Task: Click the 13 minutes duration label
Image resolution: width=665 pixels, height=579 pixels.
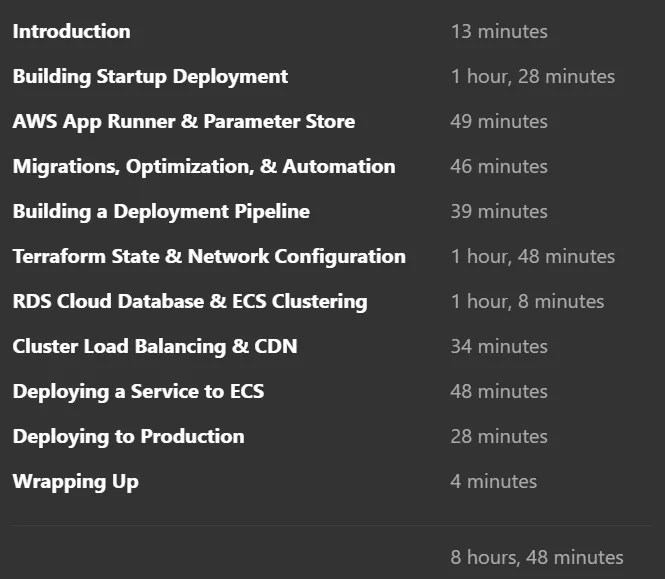Action: [x=499, y=32]
